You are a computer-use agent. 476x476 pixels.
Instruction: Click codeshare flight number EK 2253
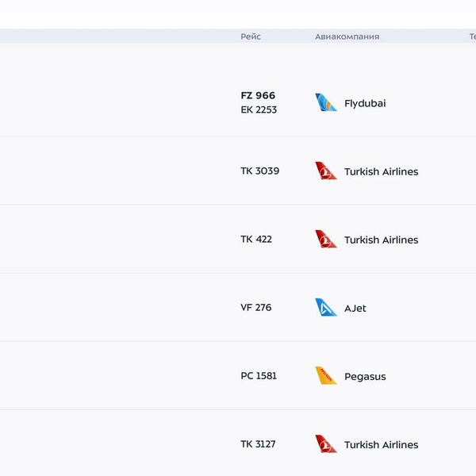[x=259, y=110]
